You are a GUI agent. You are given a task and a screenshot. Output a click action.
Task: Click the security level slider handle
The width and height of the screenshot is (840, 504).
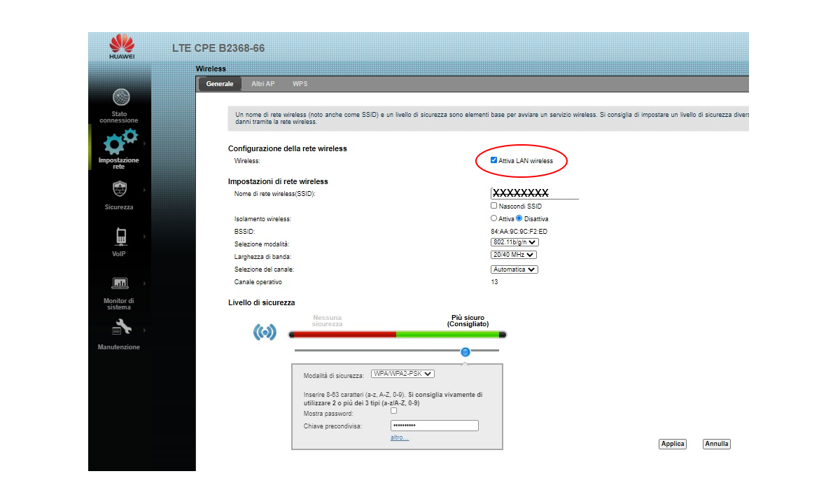point(465,351)
